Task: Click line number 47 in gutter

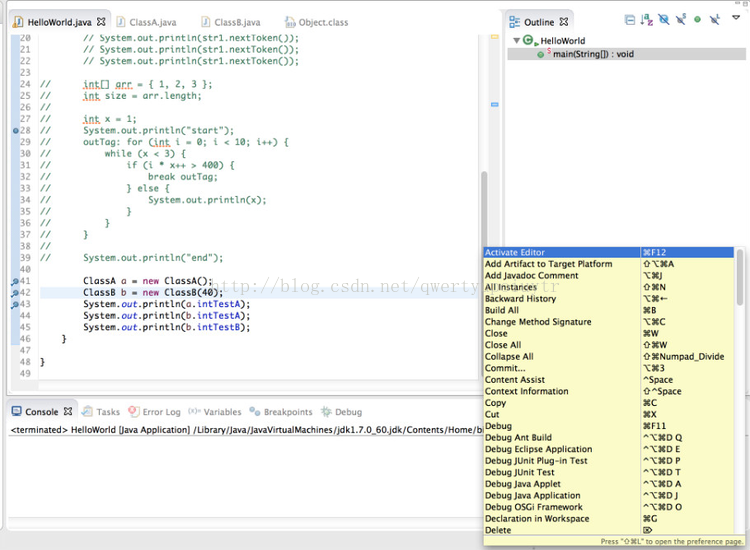Action: click(x=25, y=351)
